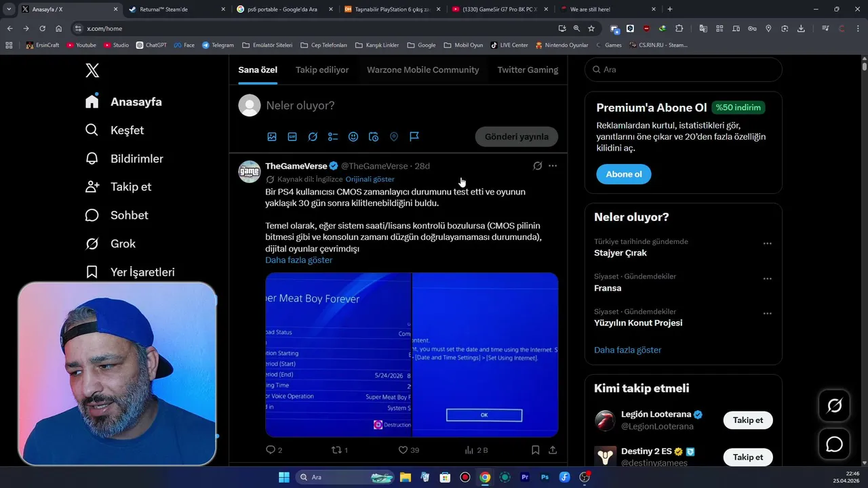This screenshot has width=868, height=488.
Task: Open File Explorer from taskbar
Action: [x=405, y=477]
